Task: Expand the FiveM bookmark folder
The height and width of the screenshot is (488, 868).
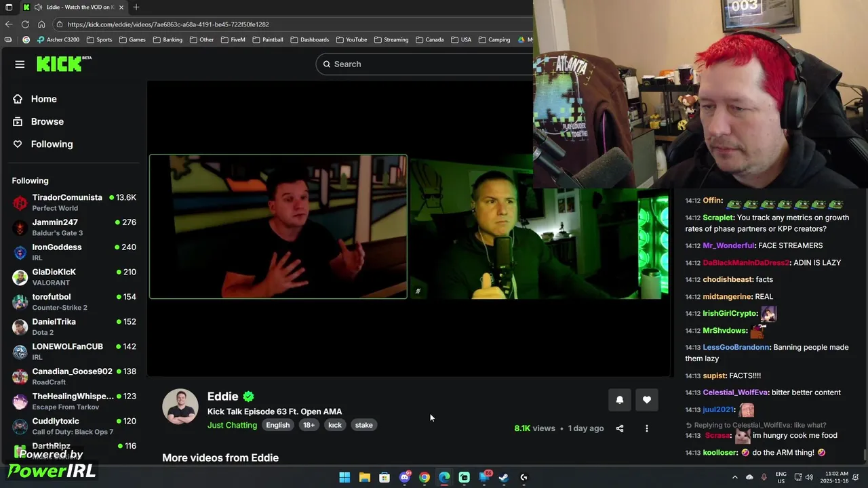Action: click(x=233, y=39)
